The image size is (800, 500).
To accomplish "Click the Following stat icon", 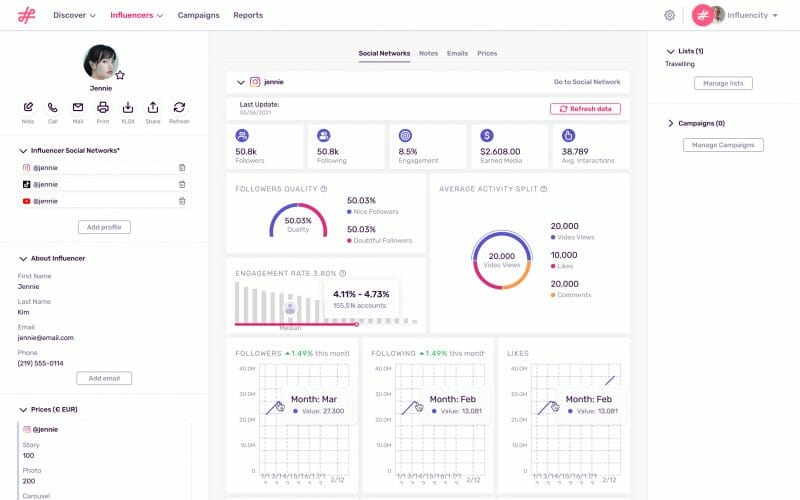I will point(323,136).
